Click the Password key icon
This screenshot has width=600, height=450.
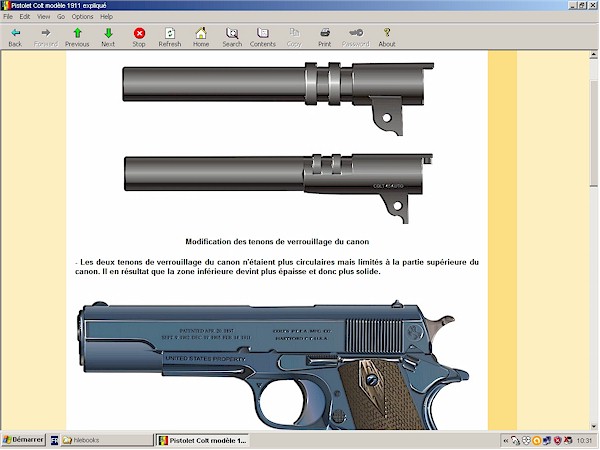[356, 33]
